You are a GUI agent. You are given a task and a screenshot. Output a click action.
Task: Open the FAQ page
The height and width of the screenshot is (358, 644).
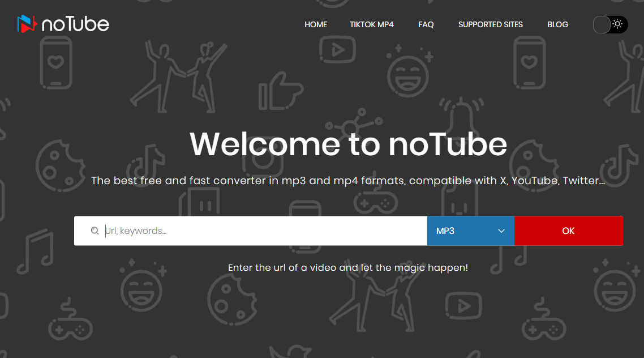426,25
